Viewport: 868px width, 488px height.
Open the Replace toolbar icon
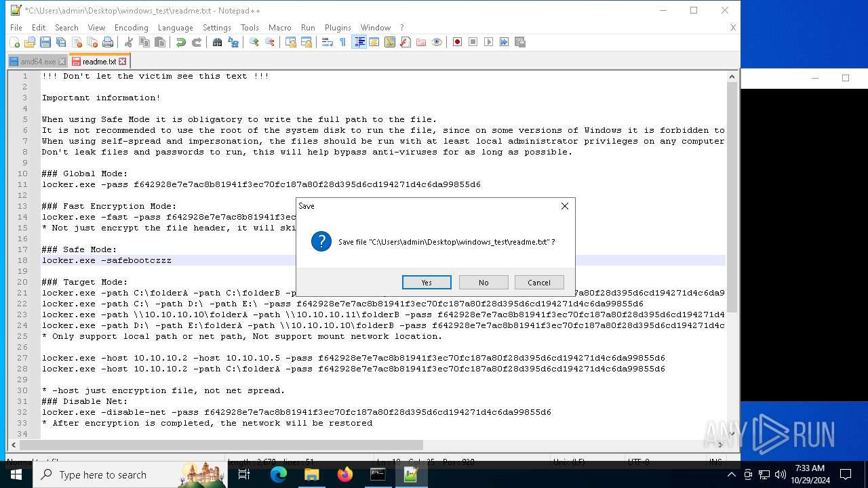click(x=233, y=42)
